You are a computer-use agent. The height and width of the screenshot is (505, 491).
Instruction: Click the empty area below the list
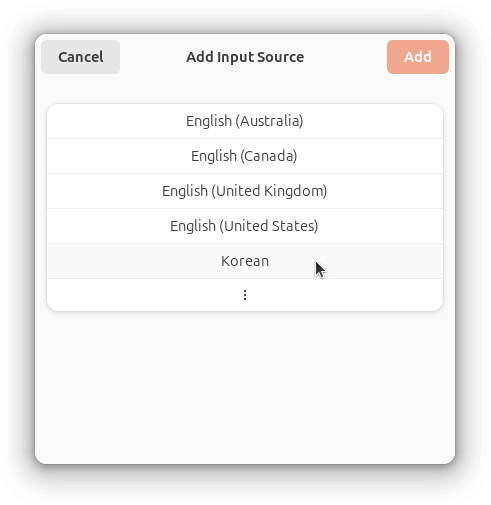click(x=245, y=387)
